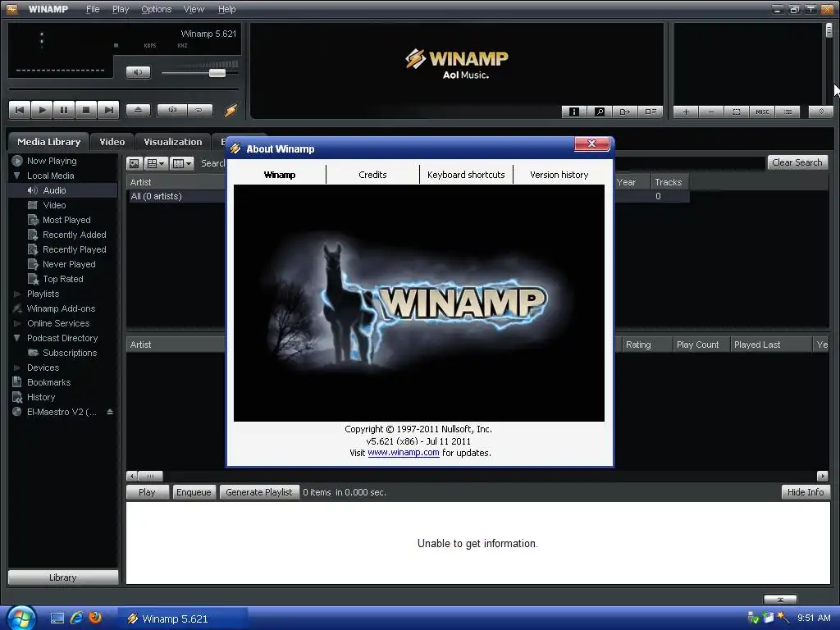Pause playback with the Pause button

point(64,110)
